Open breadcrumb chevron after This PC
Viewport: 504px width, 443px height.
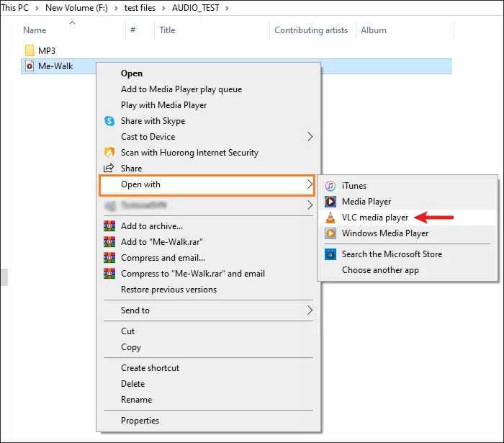click(37, 8)
